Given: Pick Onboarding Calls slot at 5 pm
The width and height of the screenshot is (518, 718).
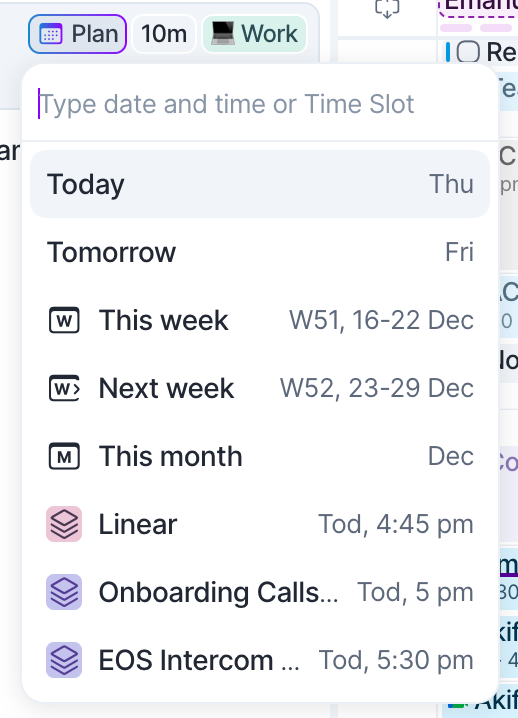Looking at the screenshot, I should pyautogui.click(x=260, y=592).
